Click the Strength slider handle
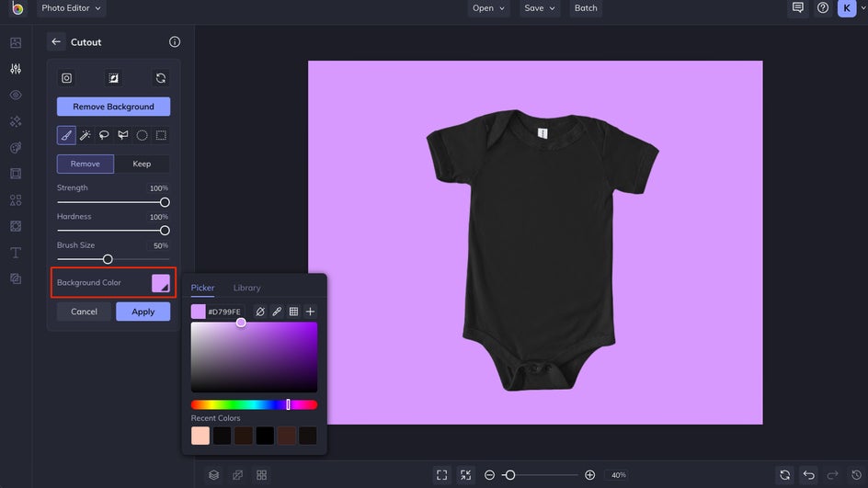 tap(165, 202)
